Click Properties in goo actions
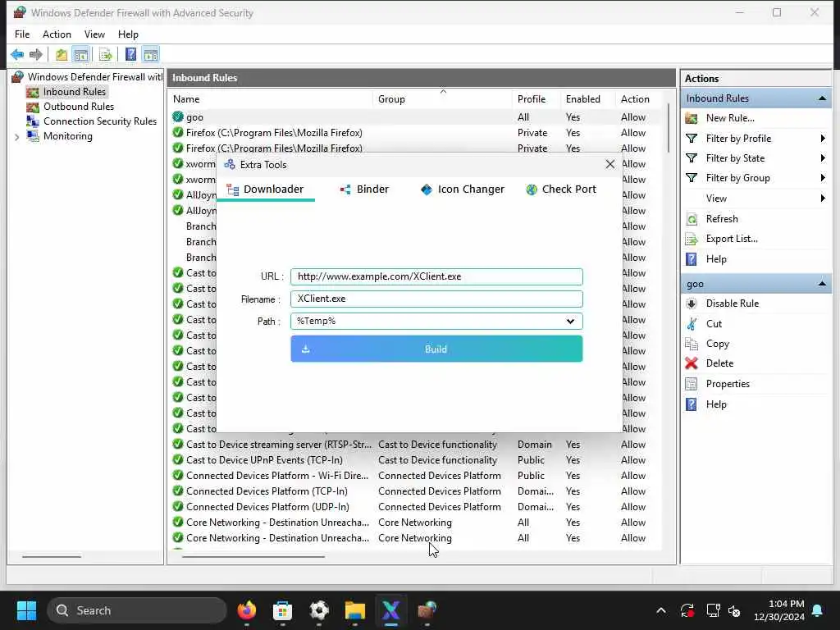Image resolution: width=840 pixels, height=630 pixels. (728, 384)
